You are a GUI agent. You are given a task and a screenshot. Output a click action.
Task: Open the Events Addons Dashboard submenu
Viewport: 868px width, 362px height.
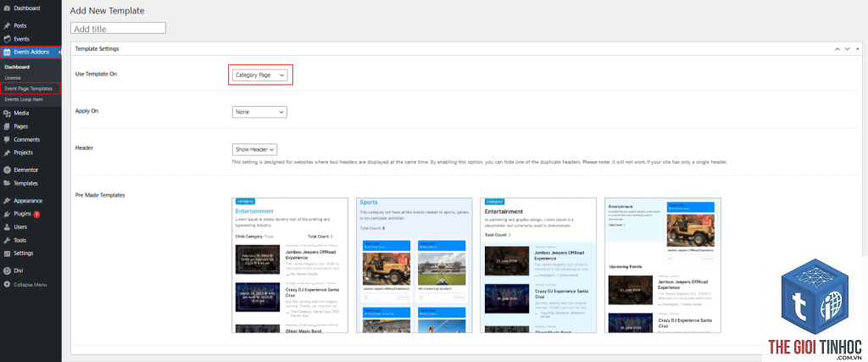coord(17,67)
